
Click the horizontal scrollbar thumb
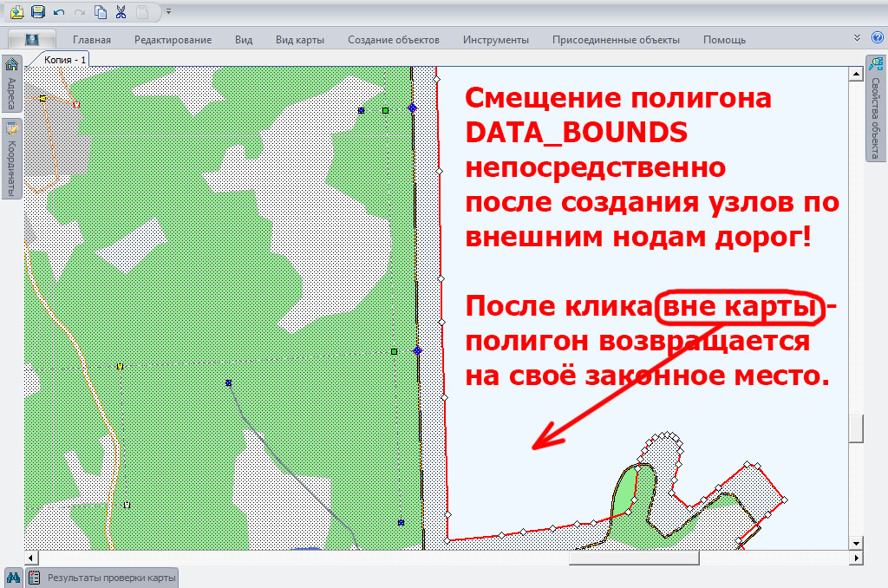click(633, 558)
